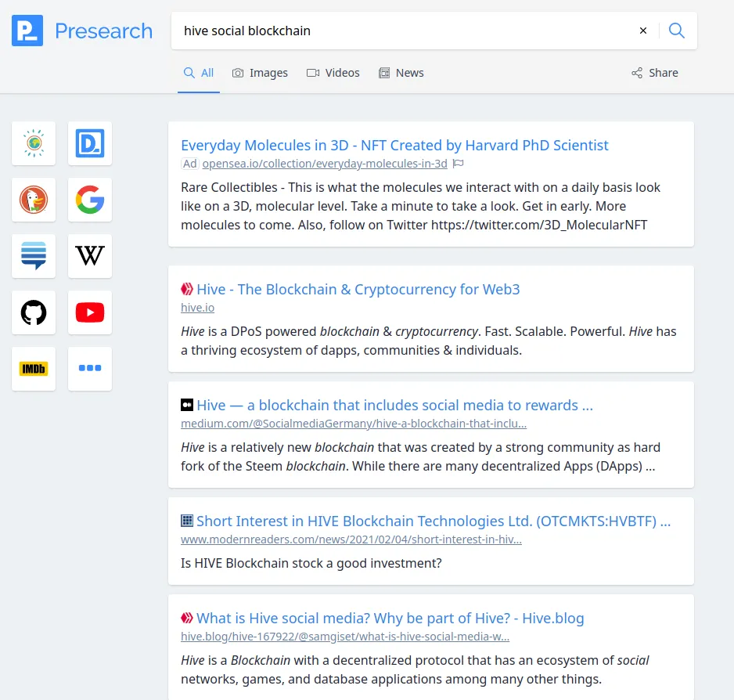734x700 pixels.
Task: Search with IMDb icon
Action: (x=34, y=369)
